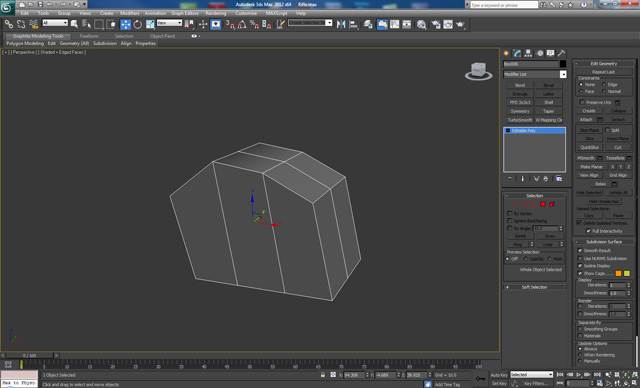Image resolution: width=640 pixels, height=388 pixels.
Task: Open the Motion panel tab
Action: (540, 53)
